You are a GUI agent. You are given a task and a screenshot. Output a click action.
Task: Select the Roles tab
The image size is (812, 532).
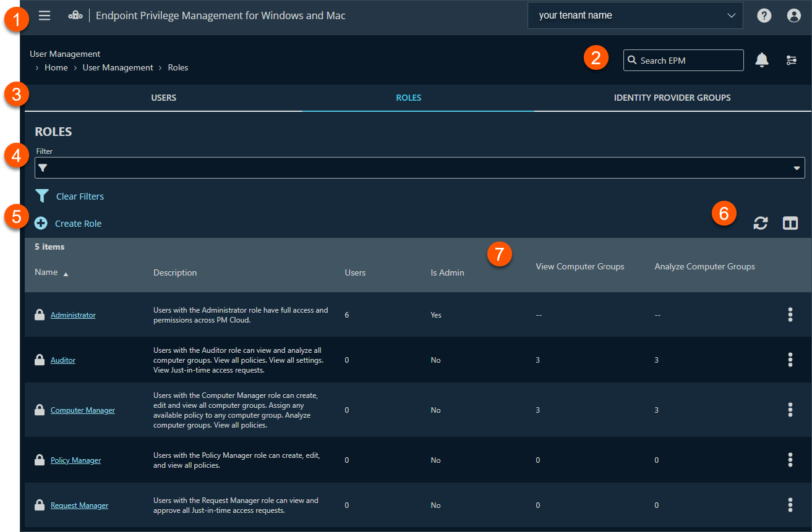409,98
